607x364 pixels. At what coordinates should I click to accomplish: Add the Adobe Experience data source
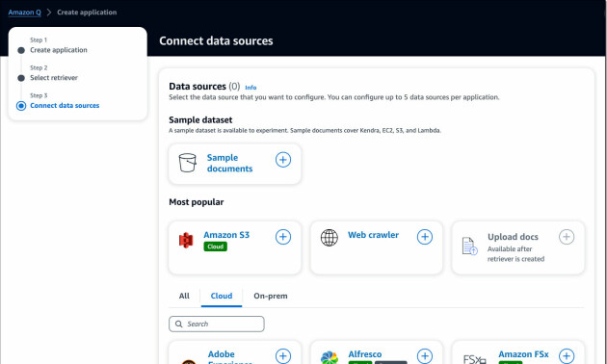(283, 356)
